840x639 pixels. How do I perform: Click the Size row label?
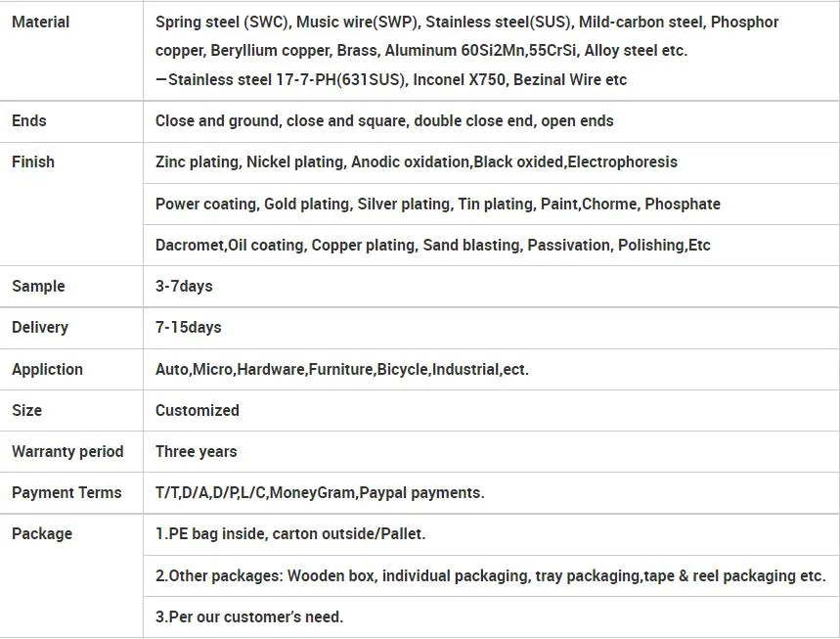[x=26, y=411]
